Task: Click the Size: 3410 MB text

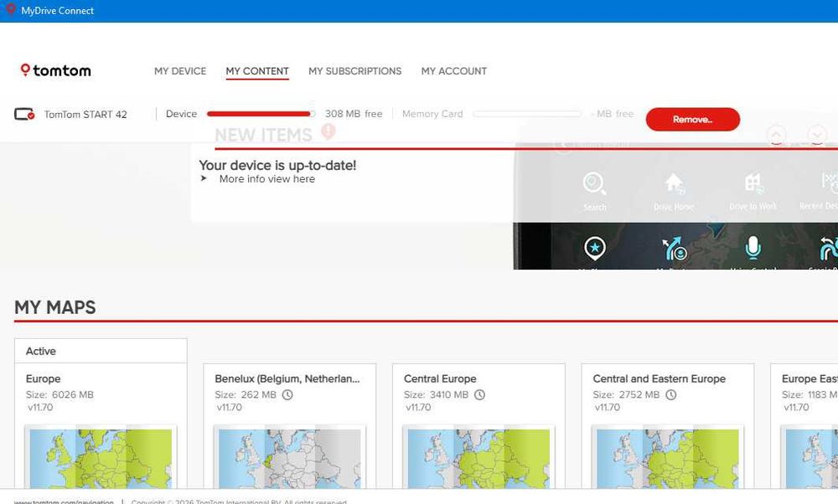Action: click(436, 394)
